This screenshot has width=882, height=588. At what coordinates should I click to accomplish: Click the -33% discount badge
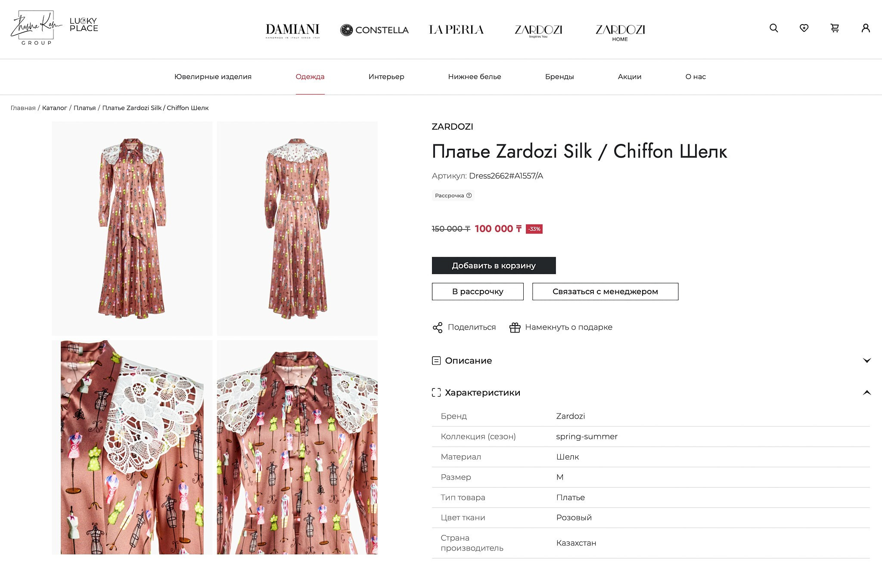coord(534,229)
